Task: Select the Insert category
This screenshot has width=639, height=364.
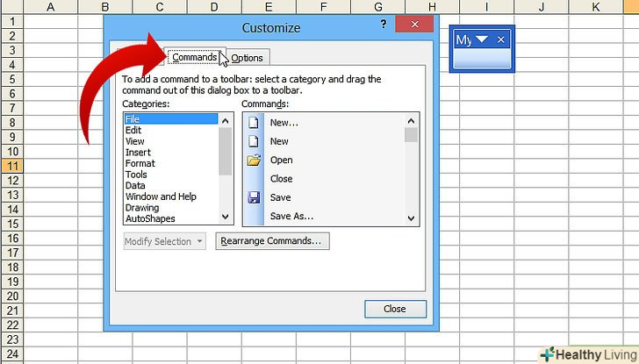Action: click(171, 152)
